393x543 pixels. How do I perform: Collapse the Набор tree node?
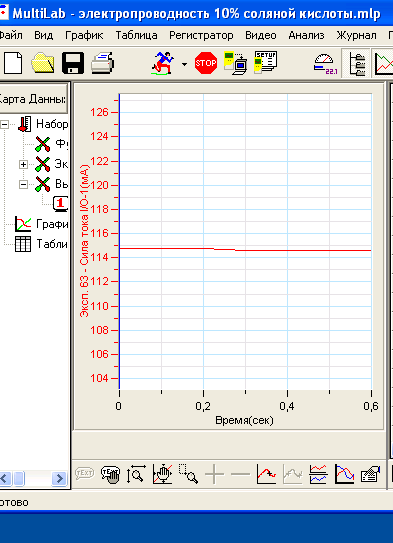[x=4, y=125]
